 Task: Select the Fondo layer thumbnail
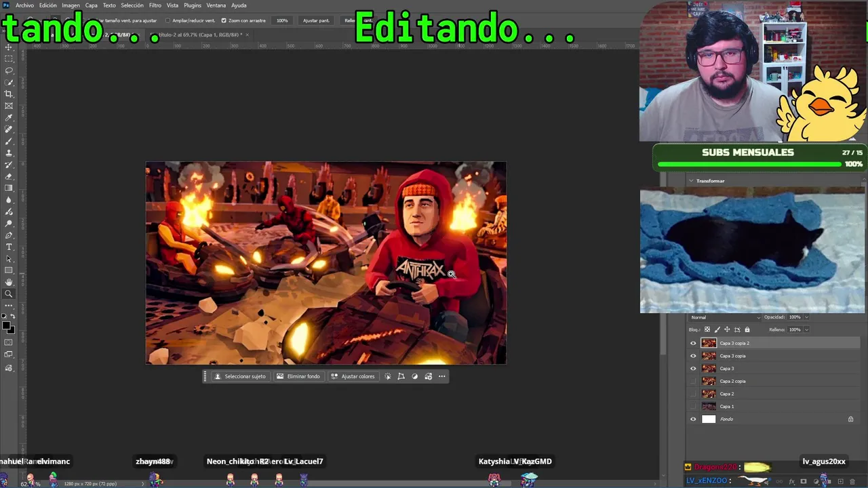(x=709, y=419)
